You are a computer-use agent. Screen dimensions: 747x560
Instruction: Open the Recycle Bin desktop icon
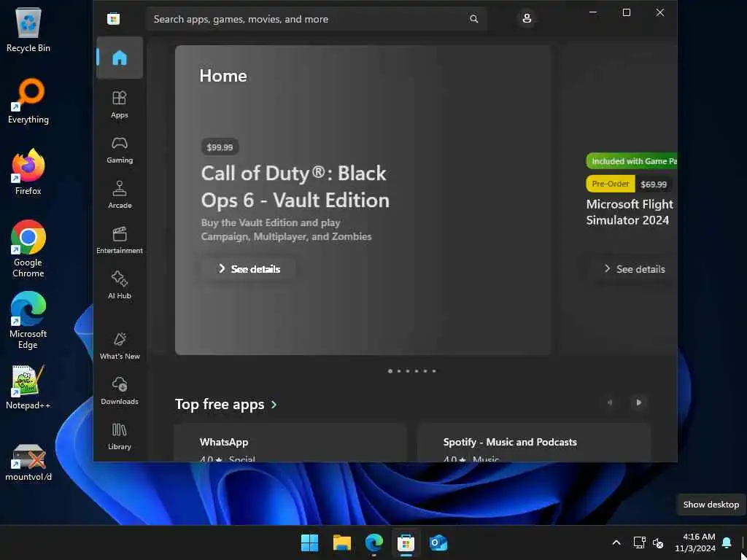tap(28, 30)
